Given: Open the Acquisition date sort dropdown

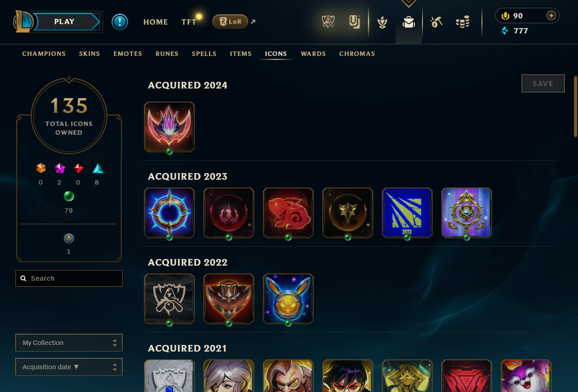Looking at the screenshot, I should (69, 367).
